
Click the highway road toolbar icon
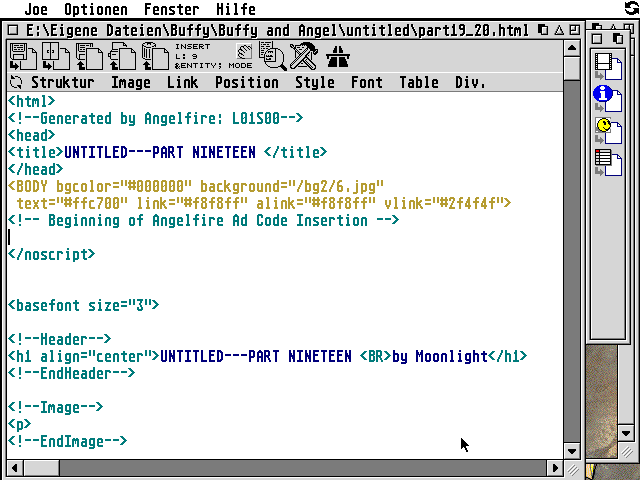tap(338, 57)
